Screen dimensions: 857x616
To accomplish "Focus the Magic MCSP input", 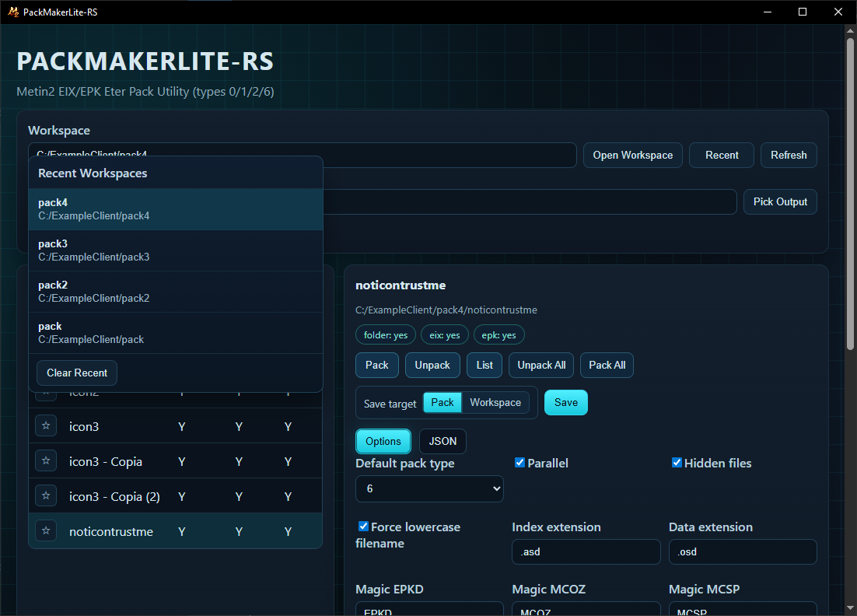I will point(743,609).
